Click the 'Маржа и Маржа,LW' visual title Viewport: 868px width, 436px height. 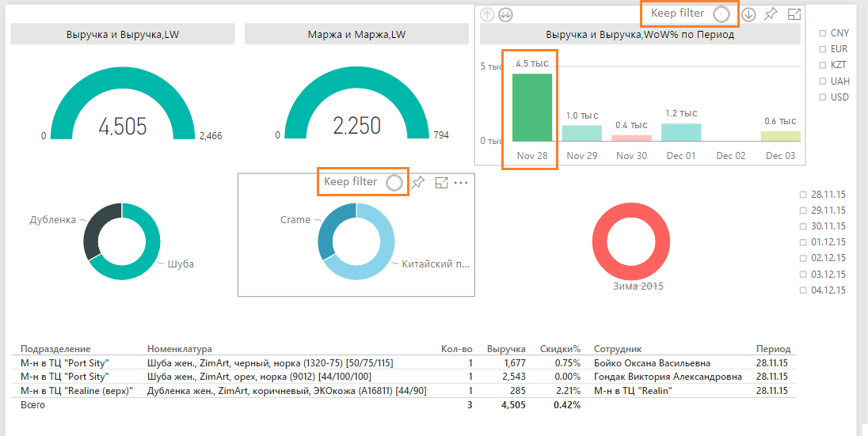click(356, 34)
